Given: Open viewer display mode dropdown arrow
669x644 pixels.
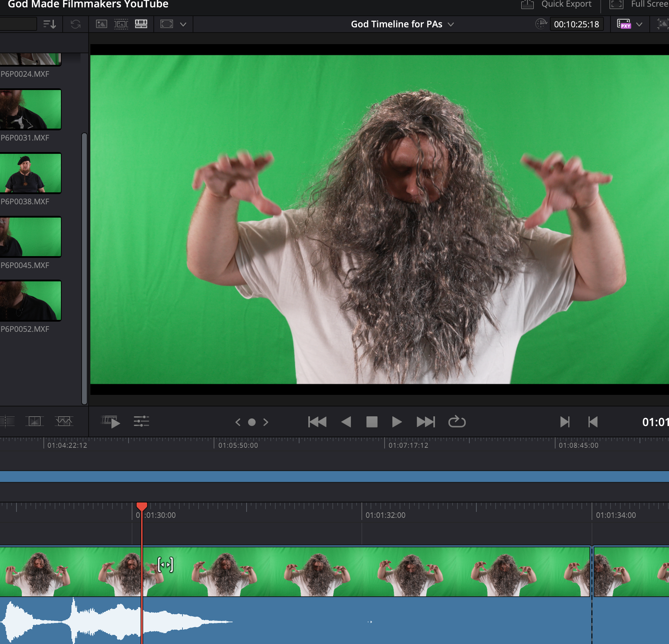Looking at the screenshot, I should tap(183, 25).
